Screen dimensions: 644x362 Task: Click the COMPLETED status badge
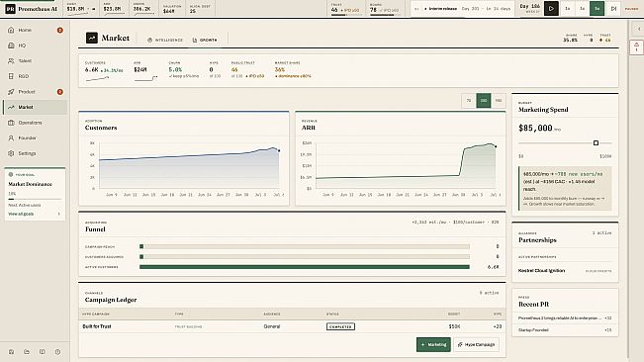point(340,326)
